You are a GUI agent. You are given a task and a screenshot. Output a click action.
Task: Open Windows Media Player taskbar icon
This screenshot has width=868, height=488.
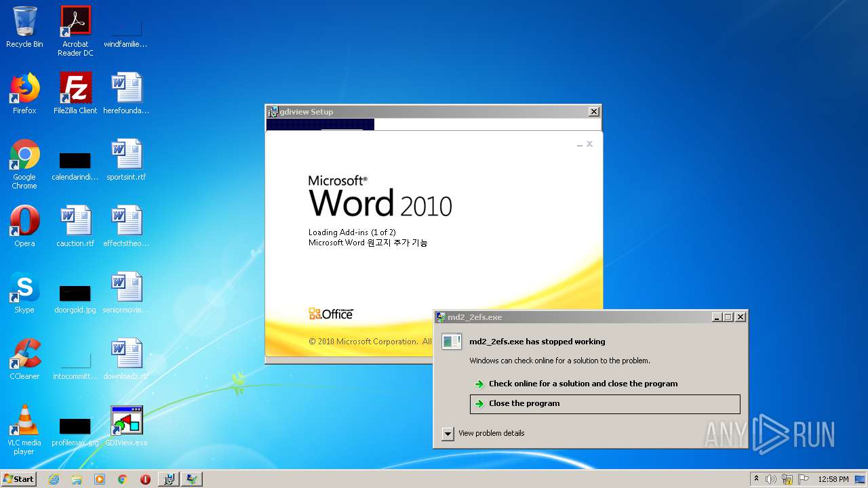(100, 479)
